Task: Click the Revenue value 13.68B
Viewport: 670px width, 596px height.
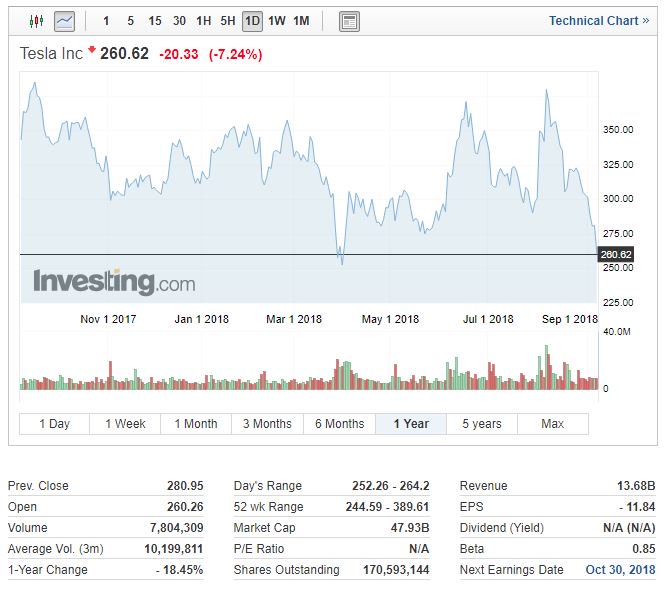Action: (636, 486)
